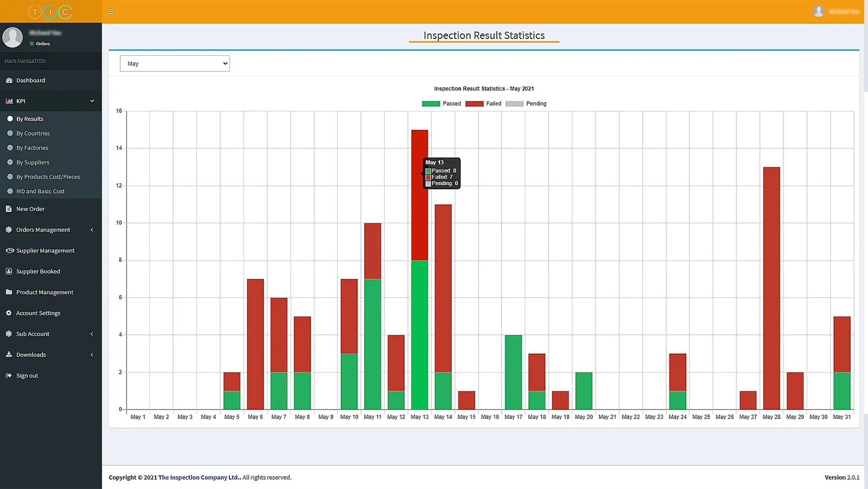
Task: Open The Inspection Company Ltd. copyright link
Action: (199, 477)
